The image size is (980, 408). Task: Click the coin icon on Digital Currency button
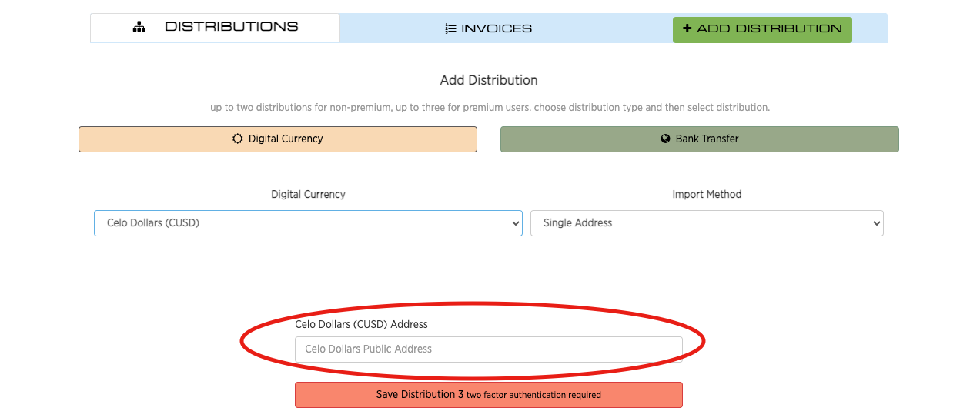point(238,139)
